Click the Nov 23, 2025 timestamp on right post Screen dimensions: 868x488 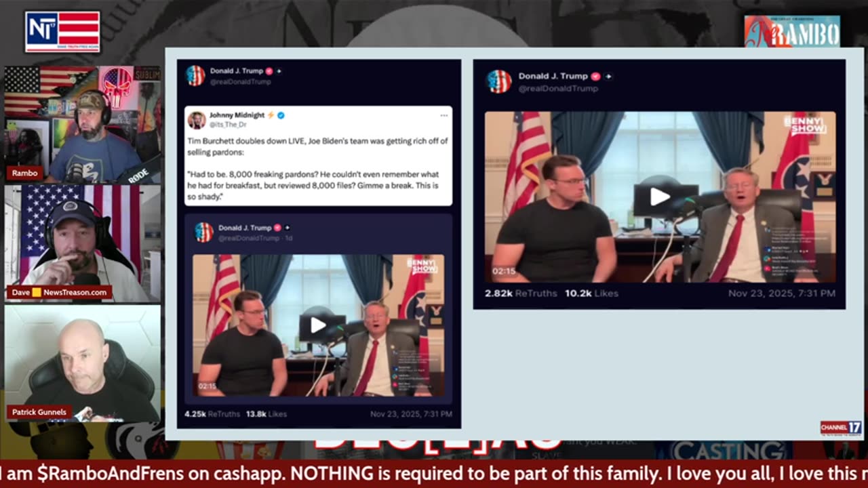tap(782, 293)
